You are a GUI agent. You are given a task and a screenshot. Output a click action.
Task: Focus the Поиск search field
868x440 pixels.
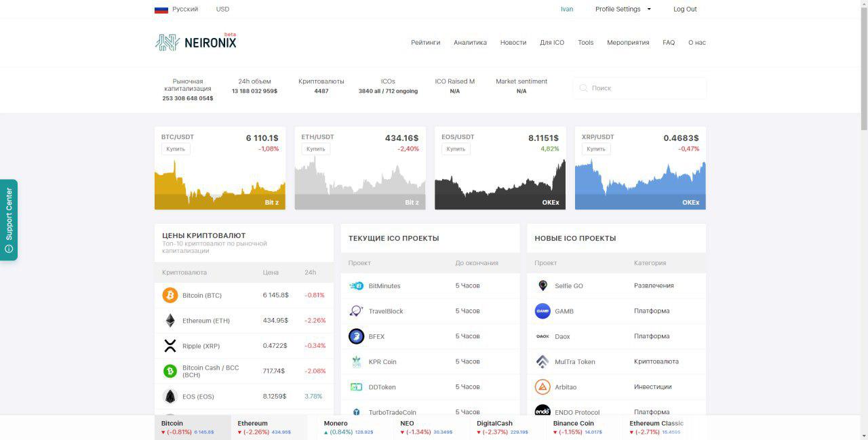[639, 88]
